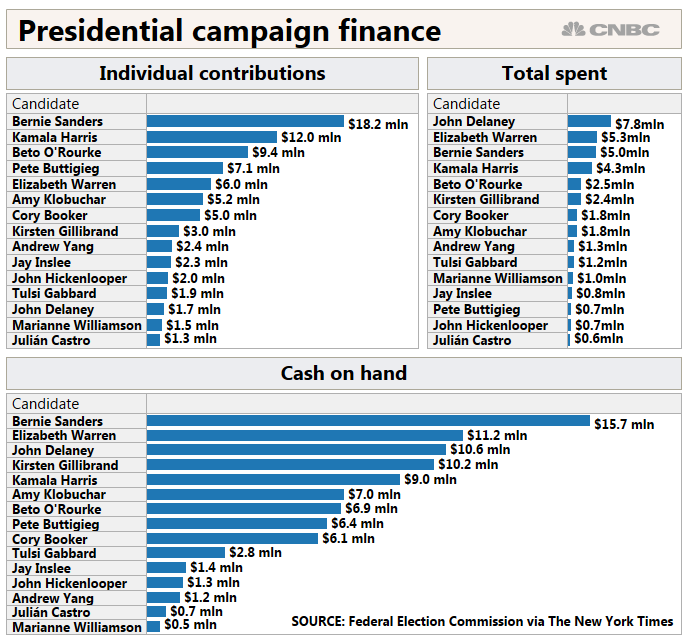This screenshot has width=691, height=641.
Task: Click the Presidential campaign finance title
Action: (230, 31)
